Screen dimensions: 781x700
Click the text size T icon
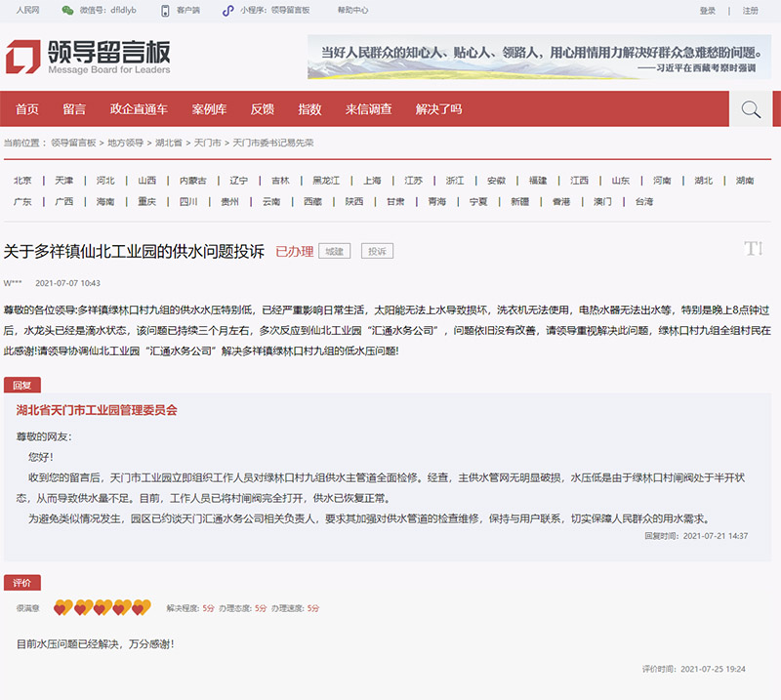(753, 249)
